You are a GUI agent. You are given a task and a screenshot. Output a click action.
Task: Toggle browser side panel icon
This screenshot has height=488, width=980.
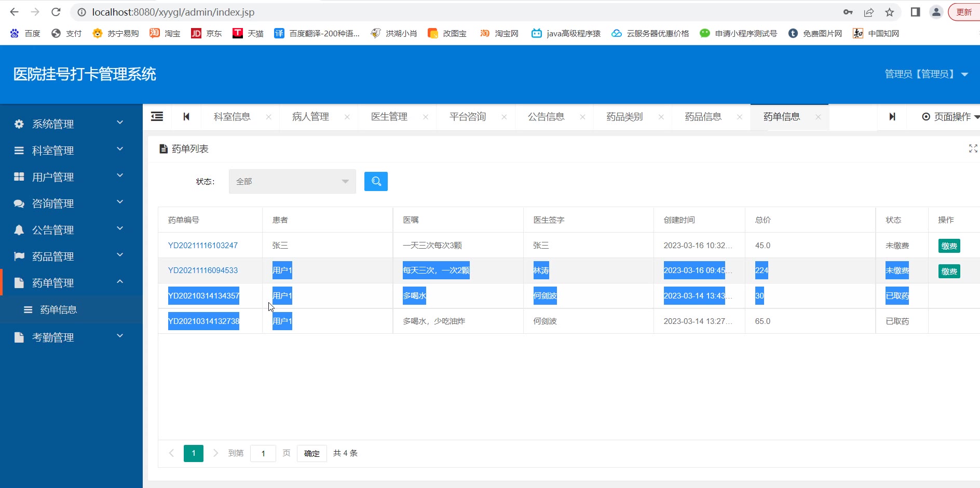pyautogui.click(x=915, y=12)
